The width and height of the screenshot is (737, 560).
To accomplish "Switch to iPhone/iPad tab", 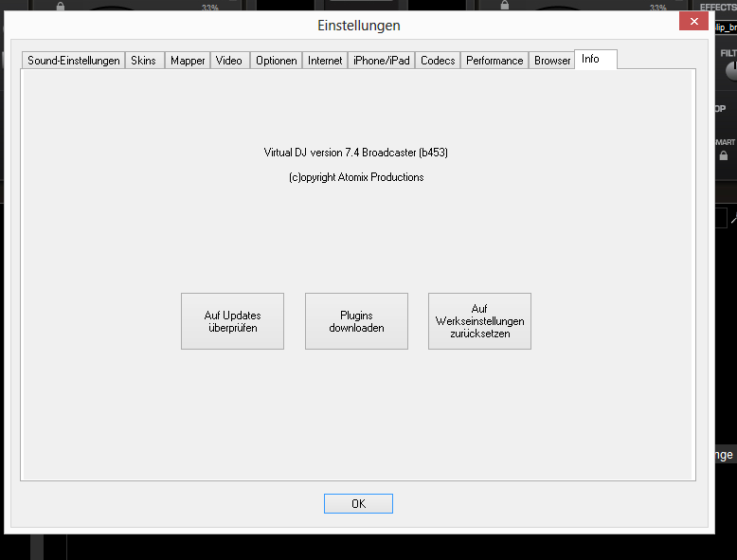I will 381,61.
